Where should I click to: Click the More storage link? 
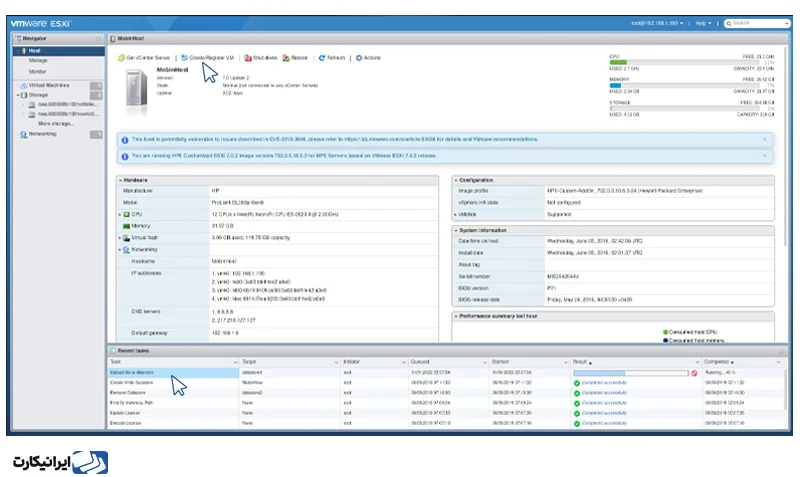click(56, 124)
